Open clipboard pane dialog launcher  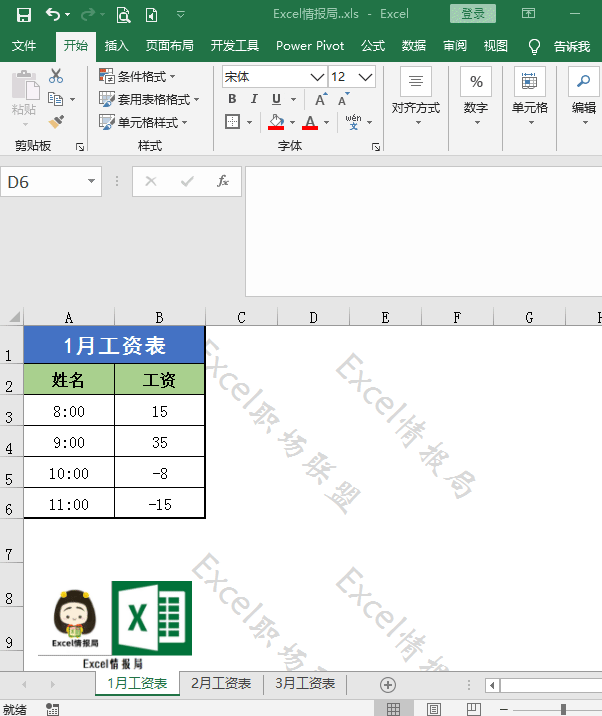pyautogui.click(x=80, y=147)
